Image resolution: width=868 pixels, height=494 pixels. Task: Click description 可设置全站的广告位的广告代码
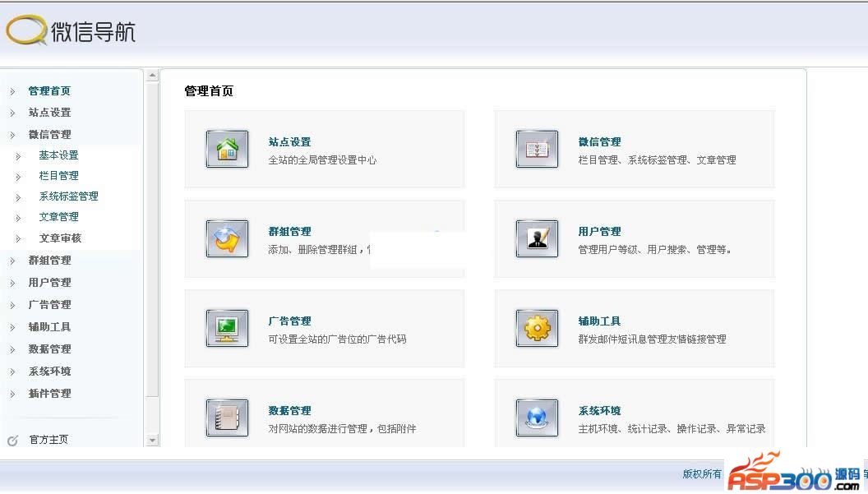[x=337, y=339]
